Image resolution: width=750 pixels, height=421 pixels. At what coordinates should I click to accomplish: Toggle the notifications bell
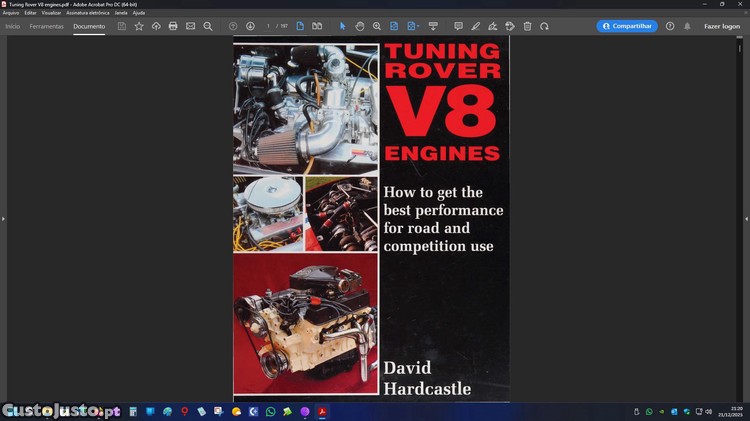[687, 26]
